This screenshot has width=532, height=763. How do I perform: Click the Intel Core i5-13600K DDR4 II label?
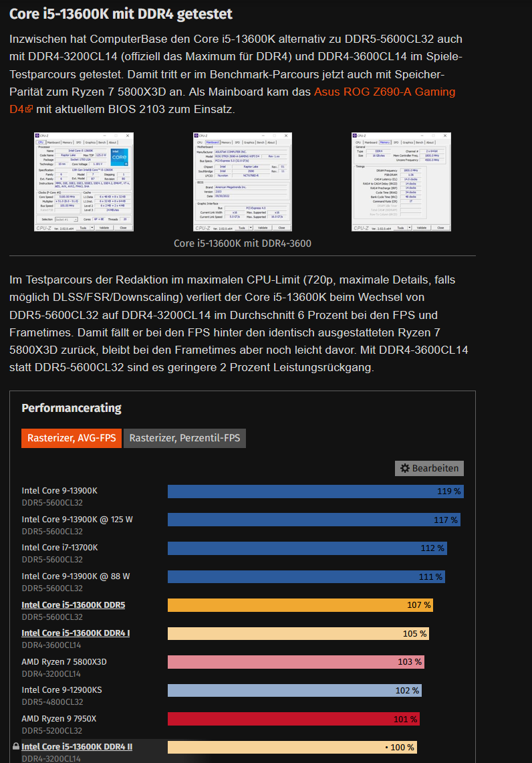(77, 746)
